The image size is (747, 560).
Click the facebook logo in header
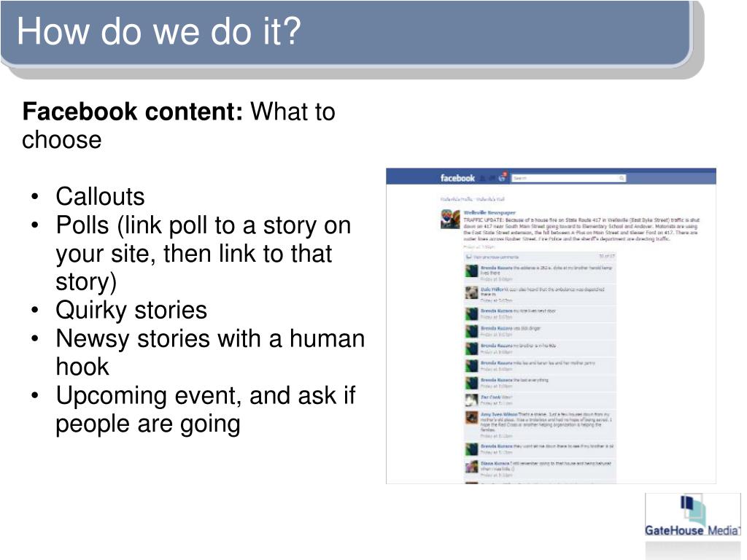tap(457, 178)
